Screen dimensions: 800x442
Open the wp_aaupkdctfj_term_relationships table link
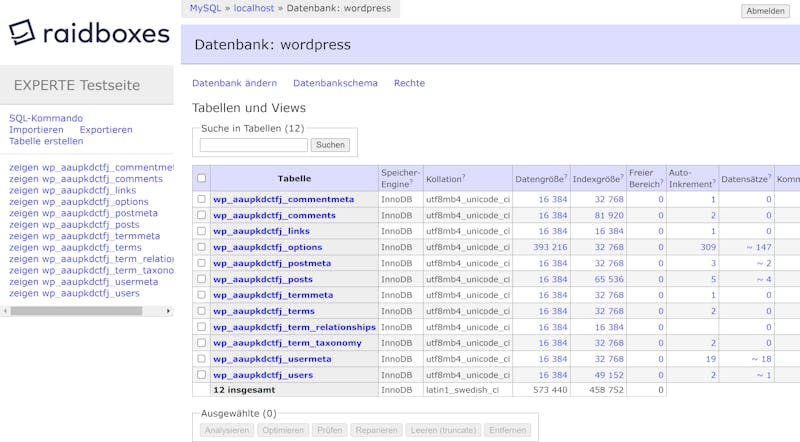click(x=294, y=327)
